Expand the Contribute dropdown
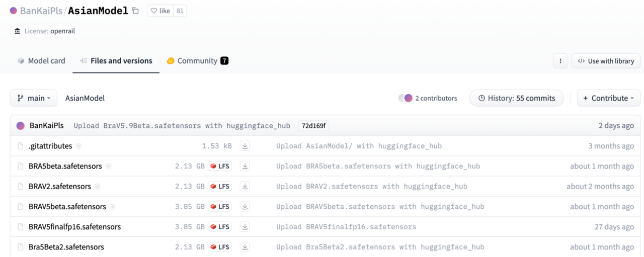Viewport: 644px width, 257px height. pos(609,98)
